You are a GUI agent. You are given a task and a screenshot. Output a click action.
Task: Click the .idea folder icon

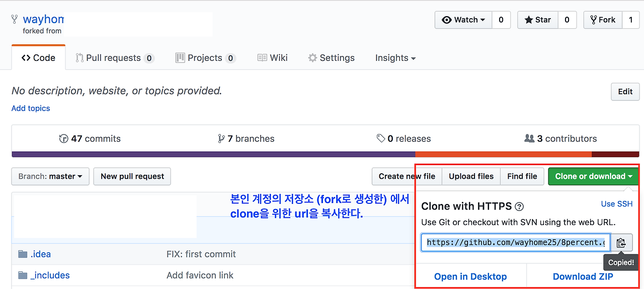tap(23, 254)
